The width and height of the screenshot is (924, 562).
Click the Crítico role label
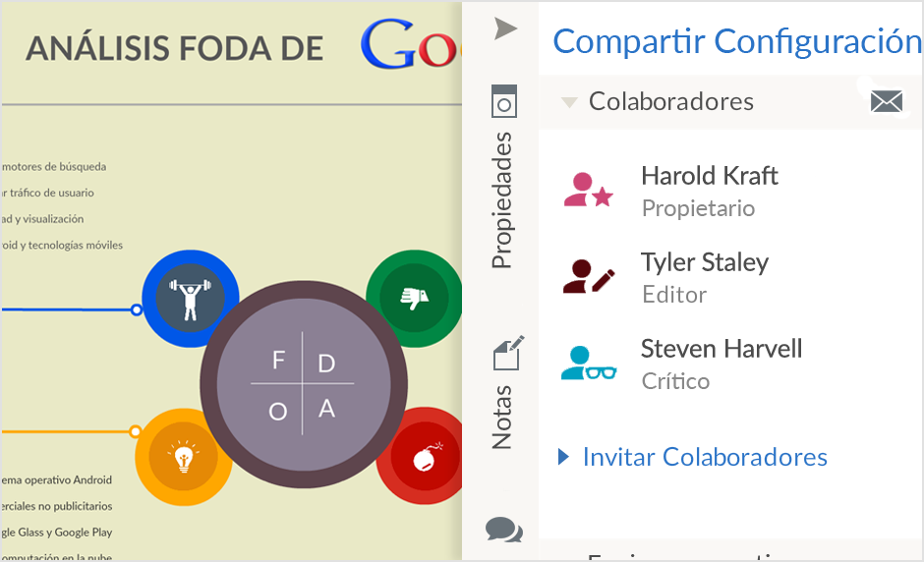(675, 381)
